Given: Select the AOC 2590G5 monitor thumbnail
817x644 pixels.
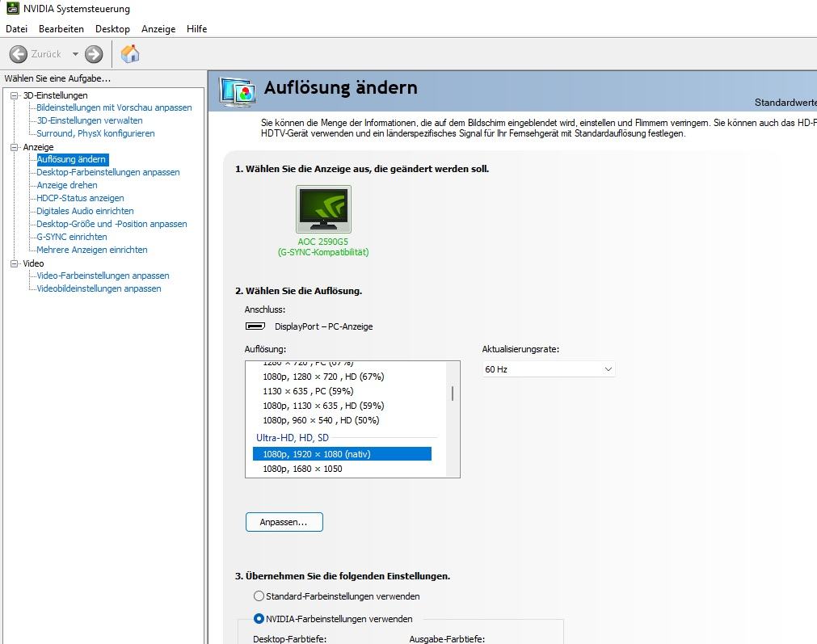Looking at the screenshot, I should coord(323,209).
